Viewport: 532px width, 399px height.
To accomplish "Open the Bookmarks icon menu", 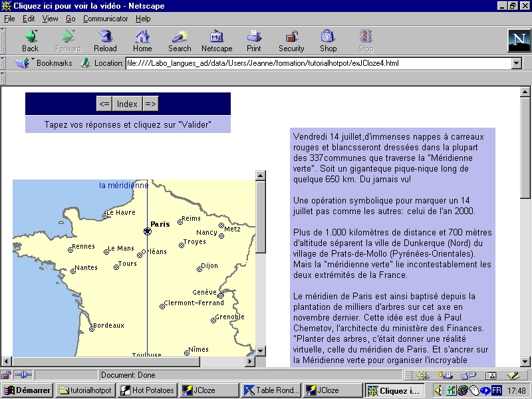I will click(x=24, y=63).
